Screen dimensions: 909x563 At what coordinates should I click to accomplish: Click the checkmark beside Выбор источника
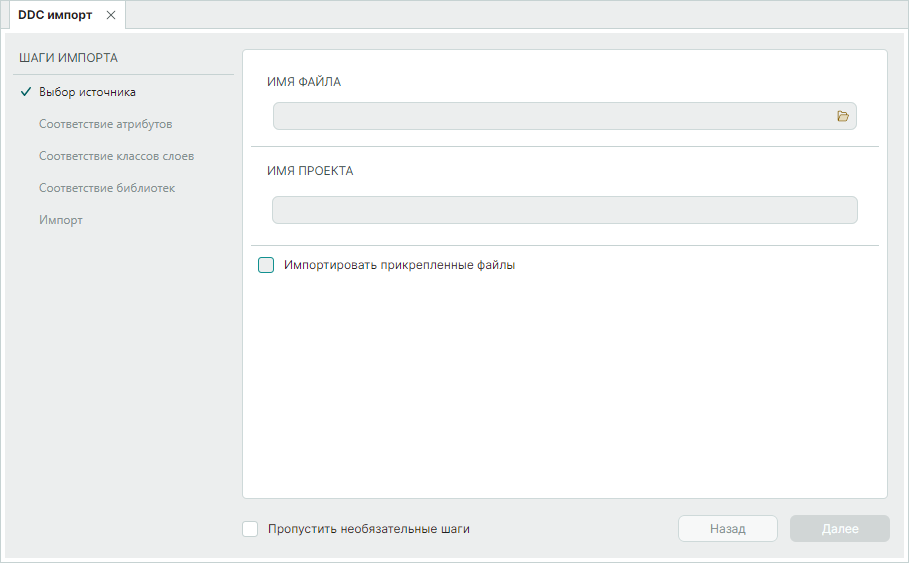point(26,92)
